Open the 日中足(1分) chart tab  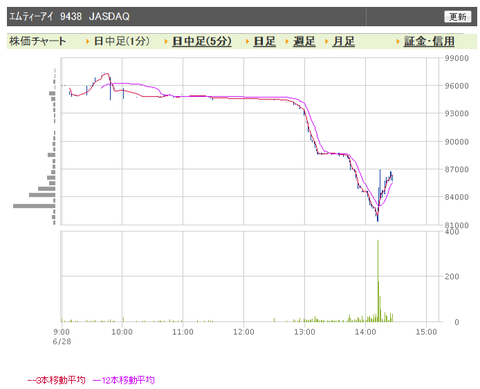(x=122, y=41)
